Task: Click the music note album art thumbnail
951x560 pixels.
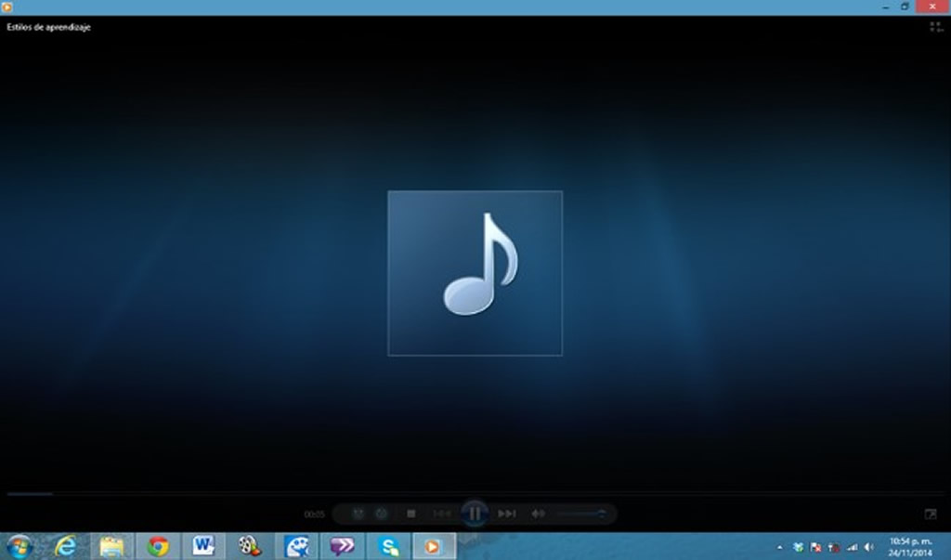Action: click(x=475, y=273)
